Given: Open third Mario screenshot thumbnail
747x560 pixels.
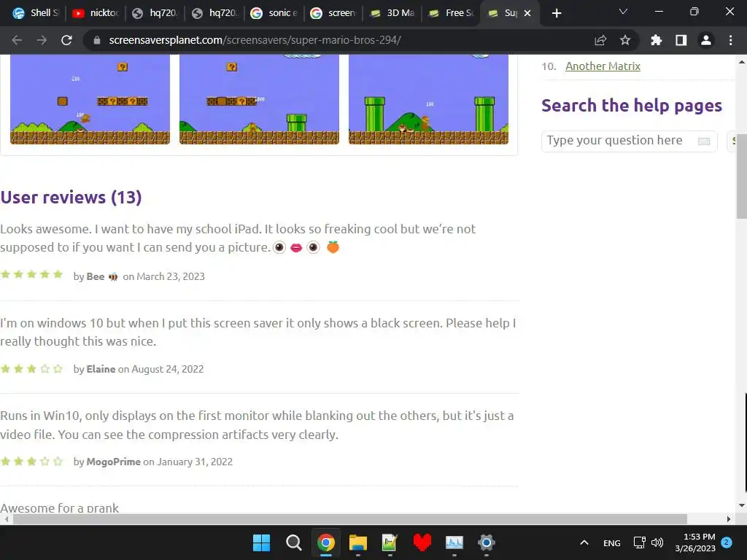Looking at the screenshot, I should 428,99.
